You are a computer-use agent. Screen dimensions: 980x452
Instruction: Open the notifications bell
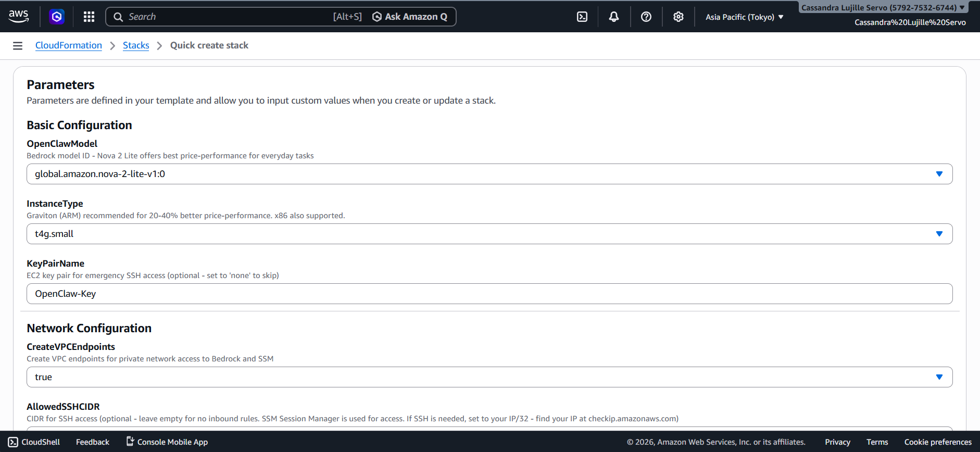click(614, 17)
